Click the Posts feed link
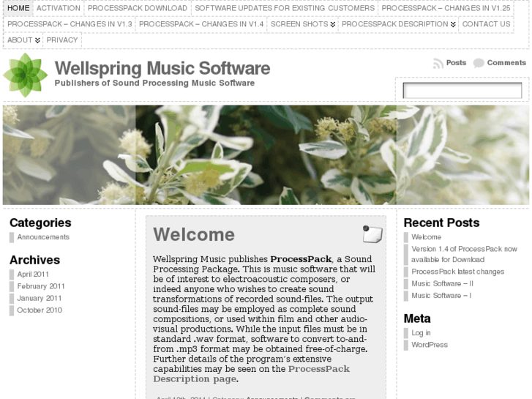 (456, 63)
